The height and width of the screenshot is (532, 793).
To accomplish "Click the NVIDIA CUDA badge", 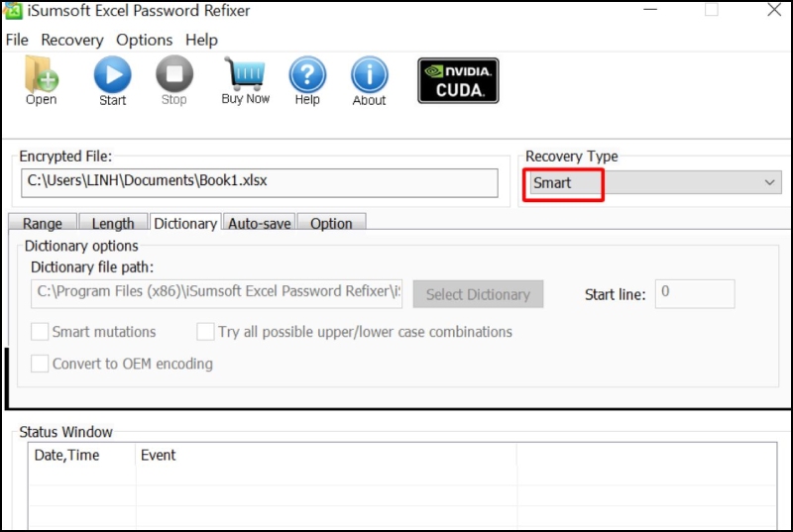I will [x=458, y=80].
